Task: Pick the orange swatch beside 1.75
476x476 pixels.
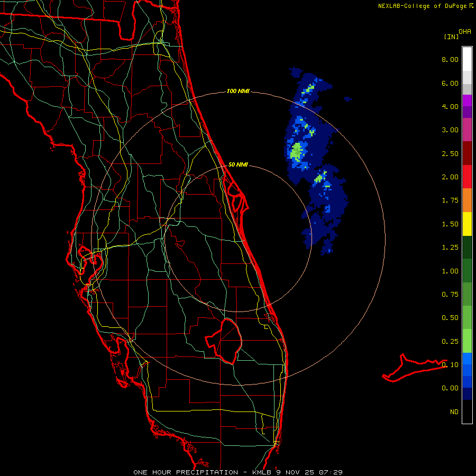Action: coord(467,200)
